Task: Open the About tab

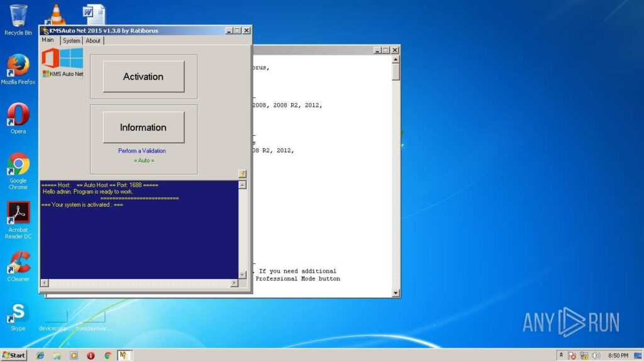Action: (x=93, y=41)
